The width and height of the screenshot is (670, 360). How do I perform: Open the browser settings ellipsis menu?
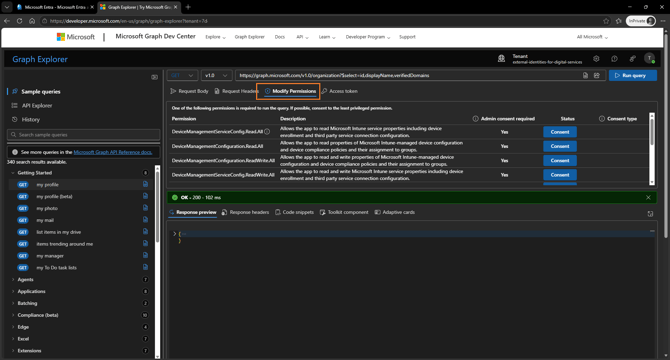pos(663,21)
